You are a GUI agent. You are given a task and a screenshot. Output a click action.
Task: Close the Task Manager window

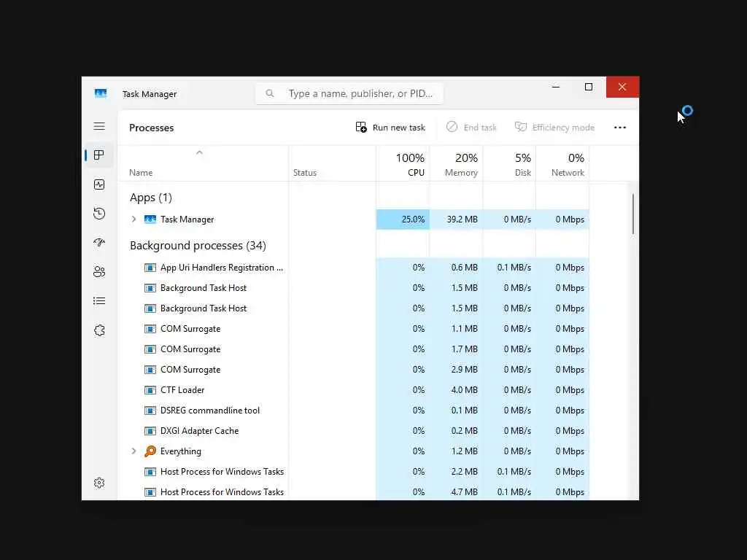pos(622,87)
